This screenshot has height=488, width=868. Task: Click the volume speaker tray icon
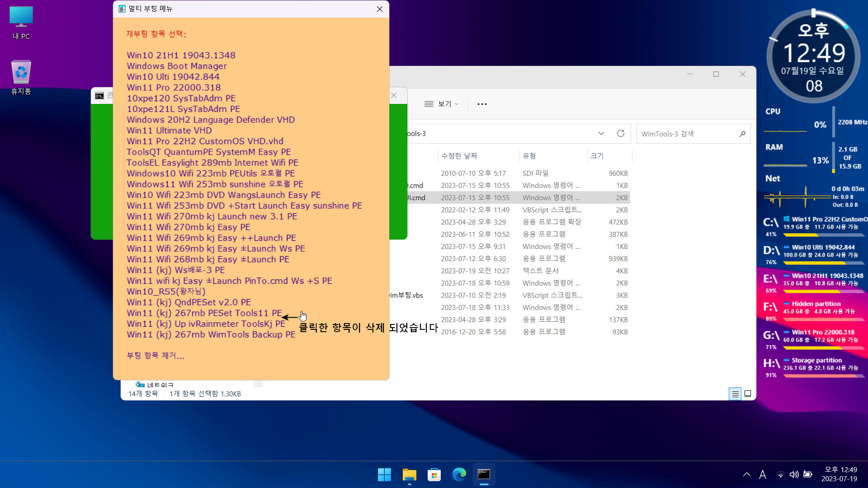pos(794,474)
